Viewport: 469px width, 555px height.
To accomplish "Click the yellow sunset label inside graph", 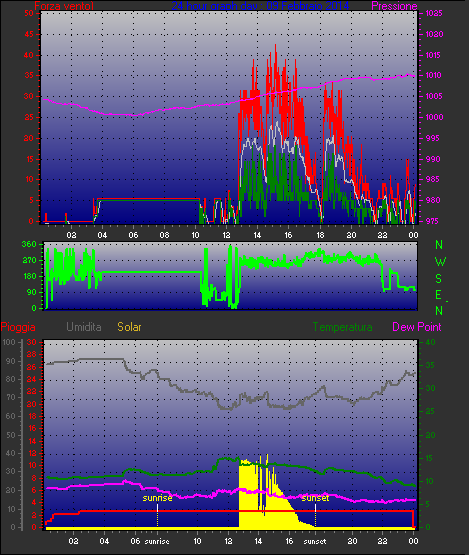I will point(315,498).
